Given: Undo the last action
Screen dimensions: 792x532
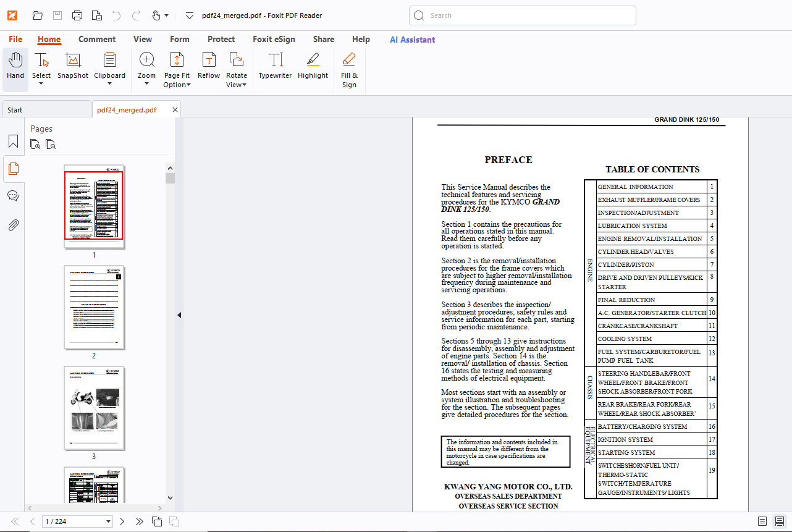Looking at the screenshot, I should pyautogui.click(x=117, y=15).
